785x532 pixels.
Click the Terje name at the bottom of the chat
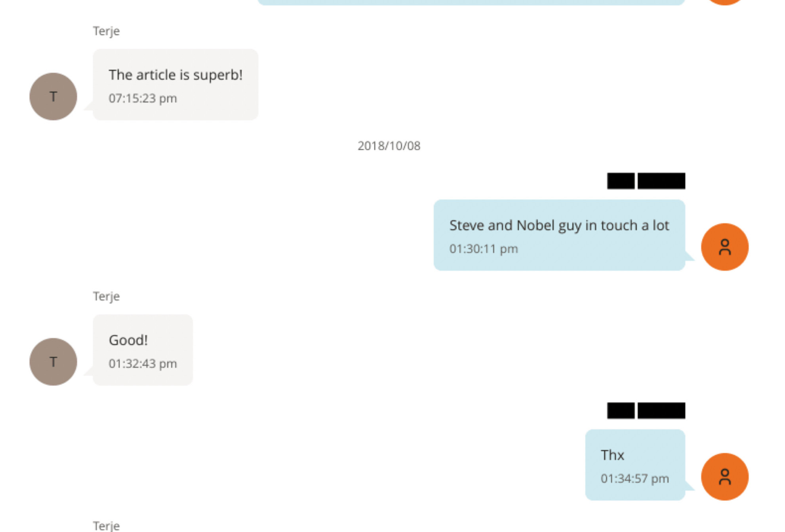pyautogui.click(x=106, y=526)
